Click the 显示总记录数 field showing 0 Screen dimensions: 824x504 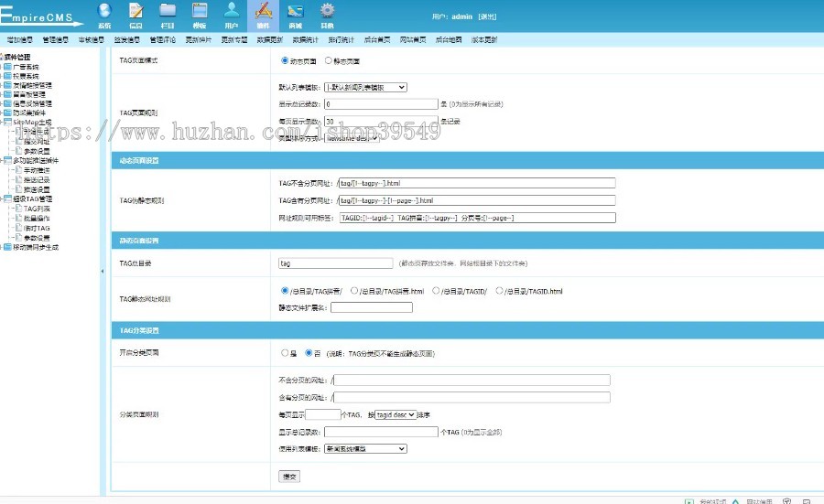point(381,104)
